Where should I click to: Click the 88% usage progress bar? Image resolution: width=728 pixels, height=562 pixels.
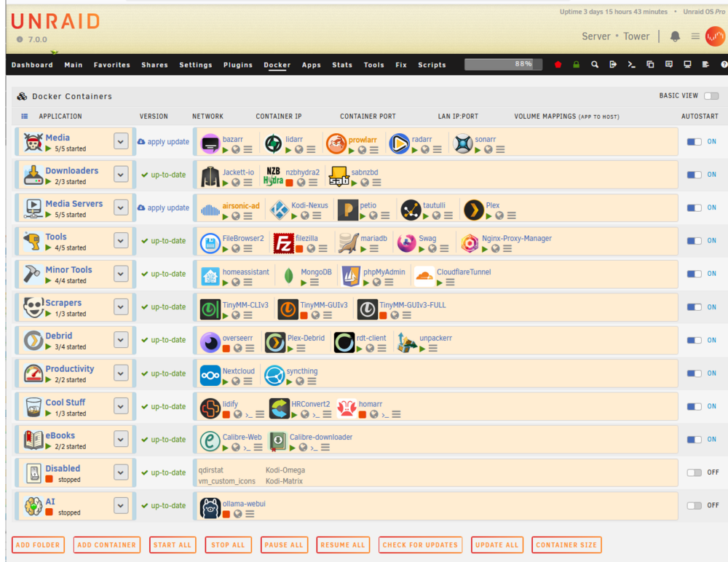[x=503, y=64]
